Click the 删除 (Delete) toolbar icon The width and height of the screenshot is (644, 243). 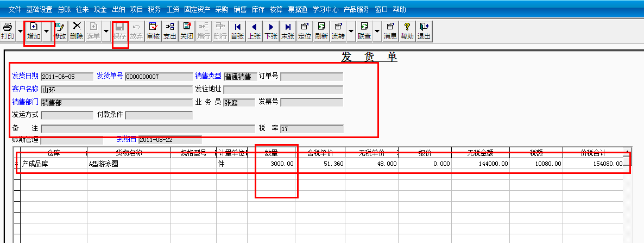tap(77, 31)
